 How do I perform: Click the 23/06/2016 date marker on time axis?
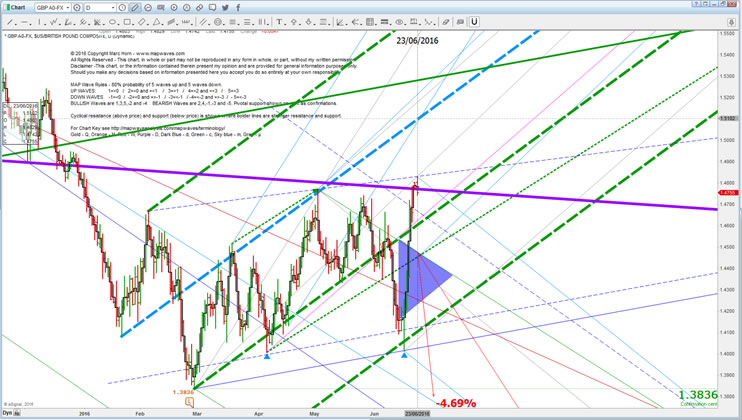pos(417,413)
